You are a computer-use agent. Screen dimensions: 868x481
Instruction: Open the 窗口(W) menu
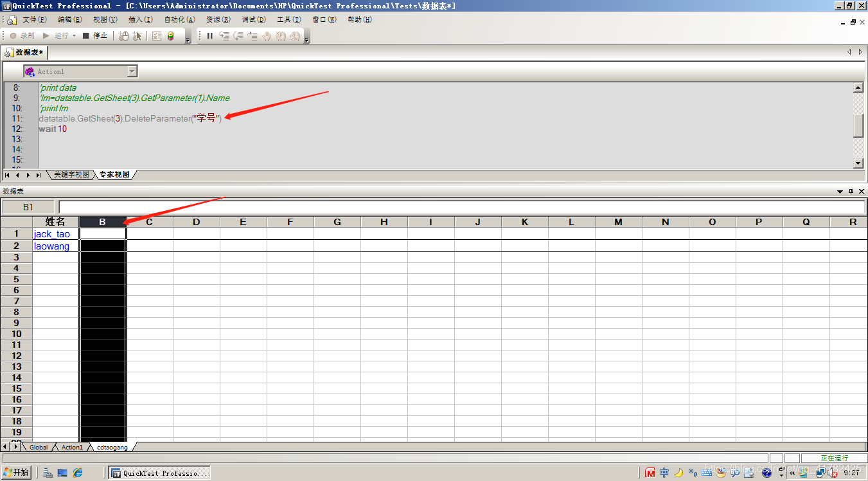tap(324, 20)
